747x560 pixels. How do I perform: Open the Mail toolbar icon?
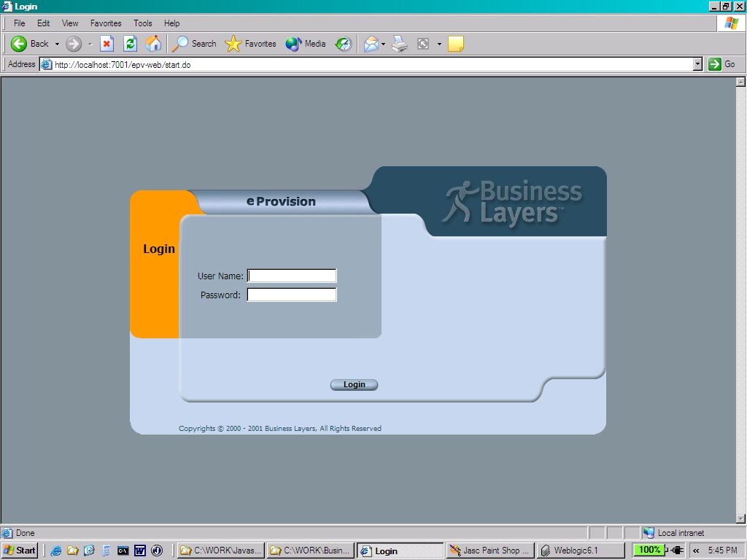pos(371,44)
